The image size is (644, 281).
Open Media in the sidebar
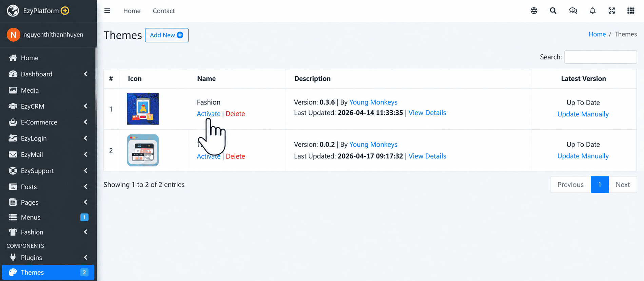pyautogui.click(x=48, y=90)
